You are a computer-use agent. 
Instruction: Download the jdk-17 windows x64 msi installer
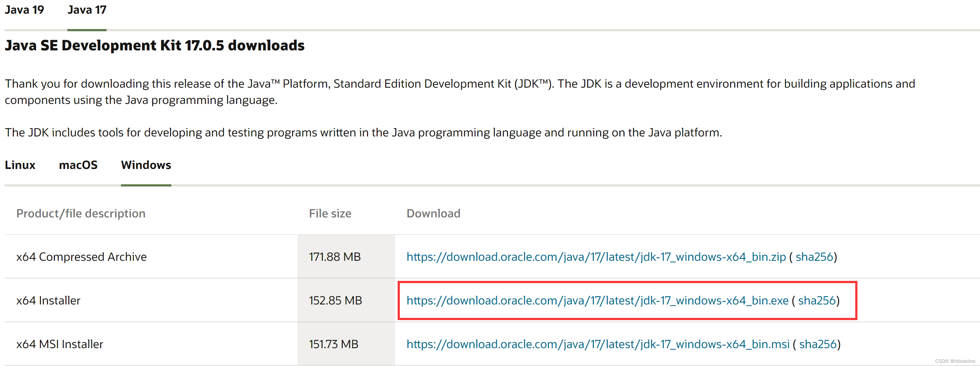[598, 344]
